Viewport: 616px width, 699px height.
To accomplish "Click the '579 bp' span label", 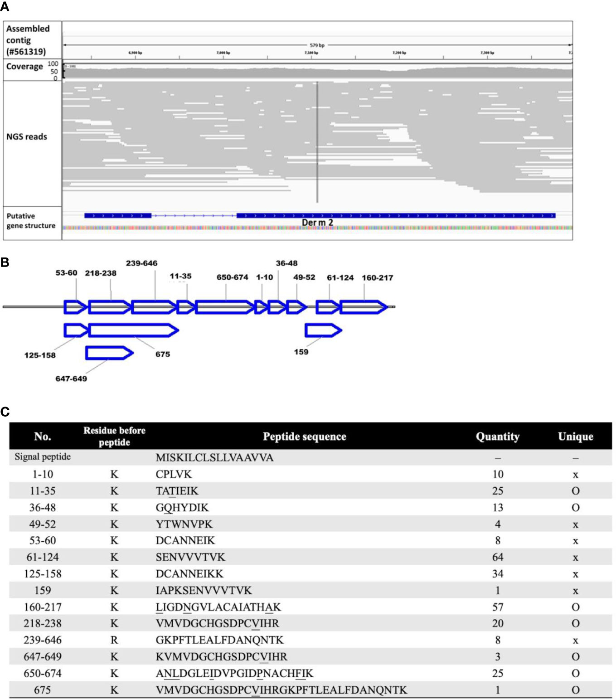I will 317,45.
